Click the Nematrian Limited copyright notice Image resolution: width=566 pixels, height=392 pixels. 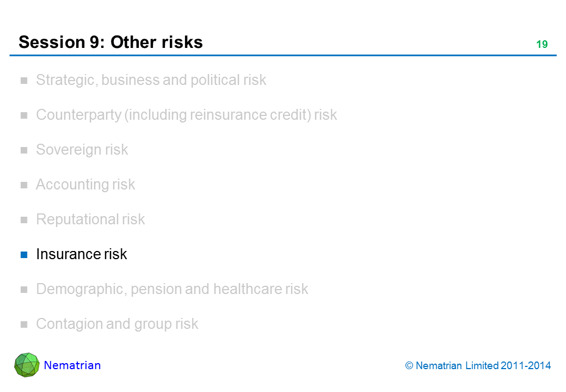pos(478,366)
